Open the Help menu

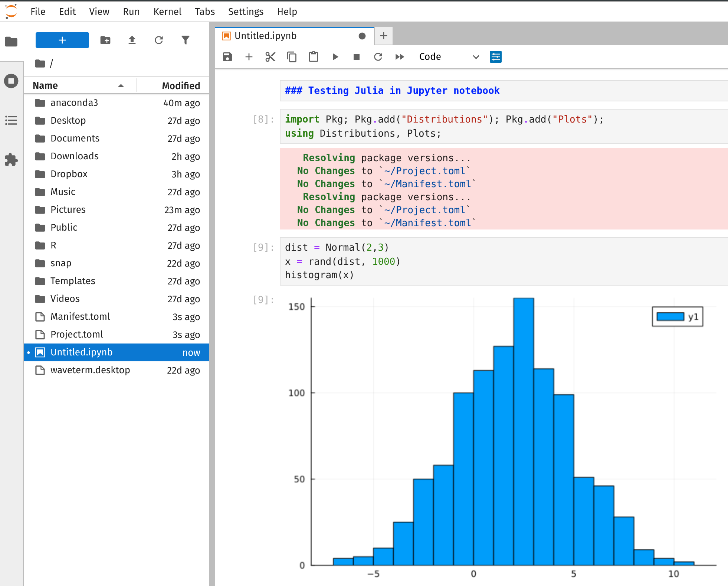click(287, 12)
